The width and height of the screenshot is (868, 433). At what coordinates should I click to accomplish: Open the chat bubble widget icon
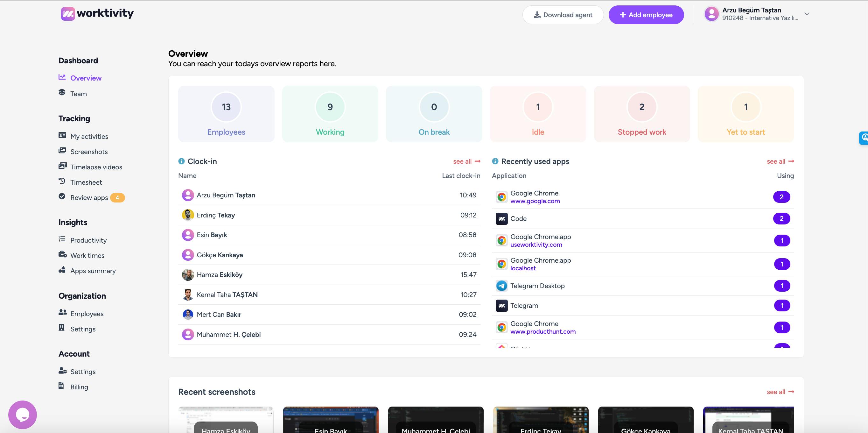click(23, 415)
